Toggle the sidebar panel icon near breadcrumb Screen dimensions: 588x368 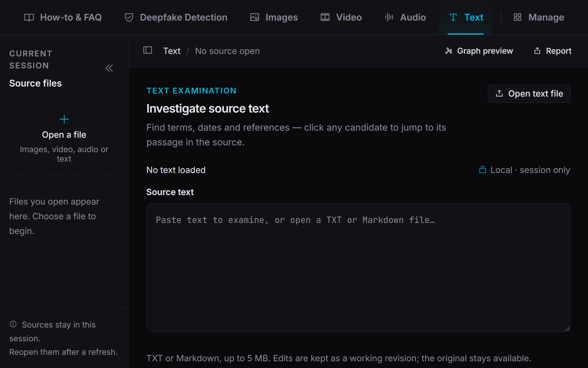point(148,50)
